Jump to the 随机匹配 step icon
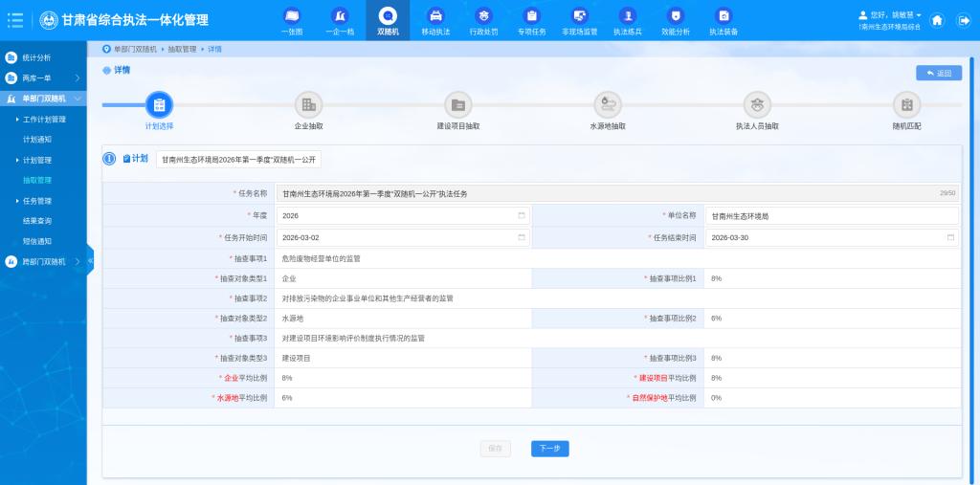Screen dimensions: 980x485 [906, 105]
